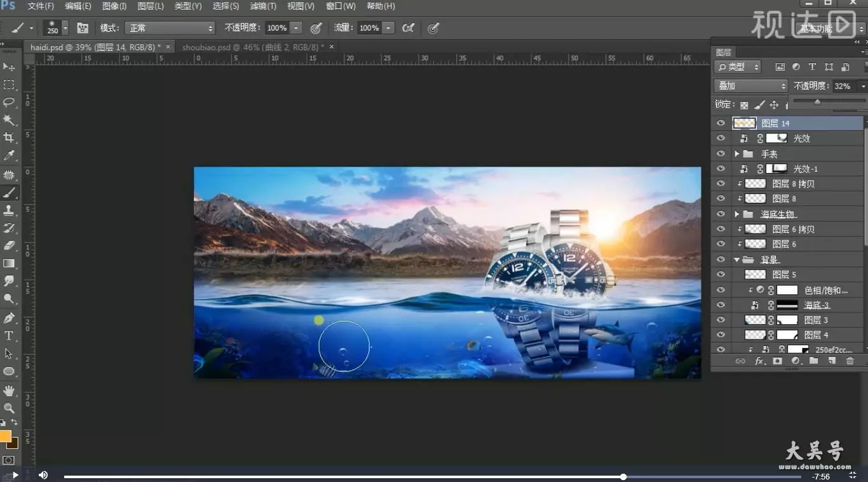This screenshot has height=482, width=868.
Task: Hide the 背景 group
Action: (x=721, y=259)
